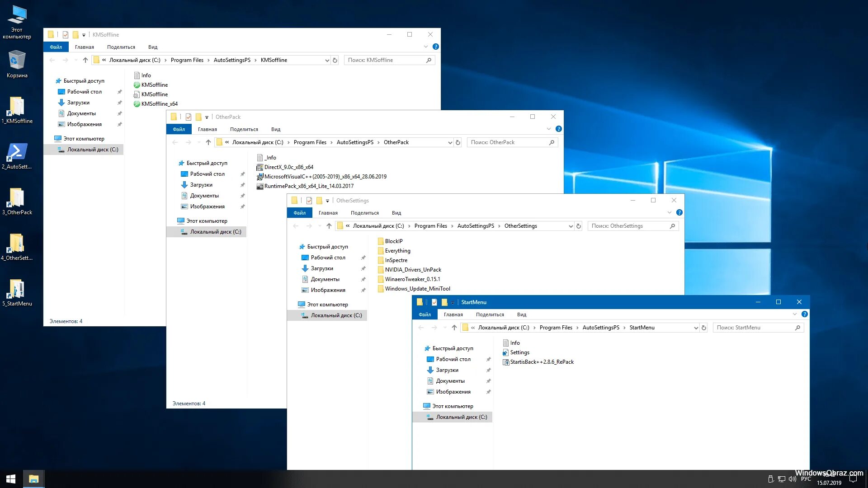Select the Вид tab in OtherSettings window
This screenshot has height=488, width=868.
coord(396,213)
